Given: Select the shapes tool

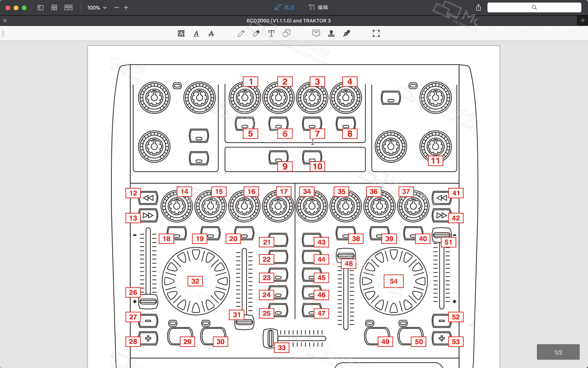Looking at the screenshot, I should pos(286,34).
